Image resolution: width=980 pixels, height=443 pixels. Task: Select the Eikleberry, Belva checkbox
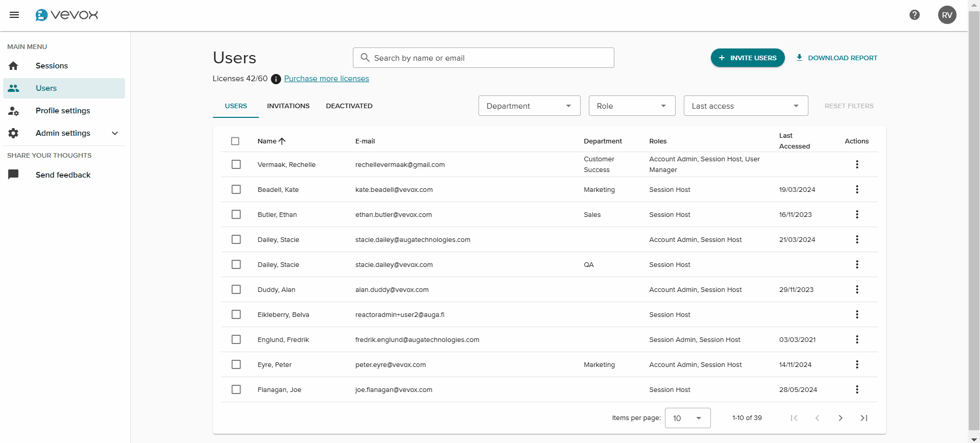[236, 314]
